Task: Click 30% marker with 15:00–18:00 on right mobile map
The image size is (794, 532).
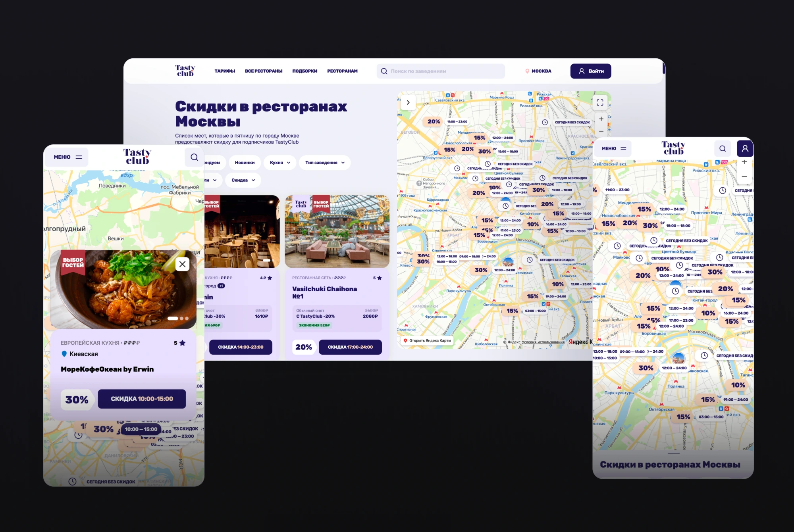Action: 650,225
